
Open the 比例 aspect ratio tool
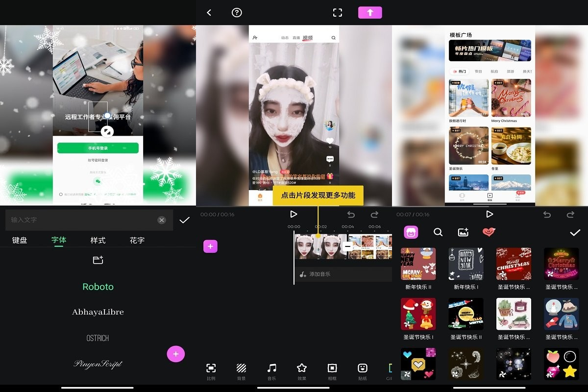click(x=211, y=370)
